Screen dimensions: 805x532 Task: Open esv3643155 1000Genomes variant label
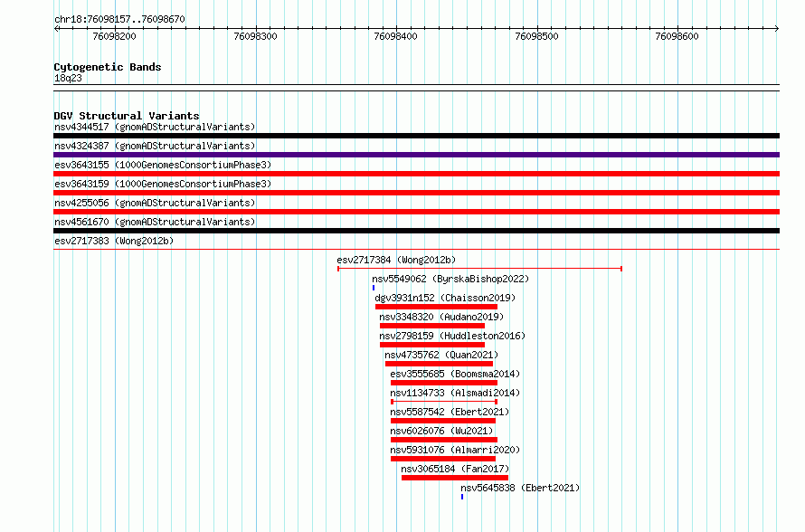[163, 165]
